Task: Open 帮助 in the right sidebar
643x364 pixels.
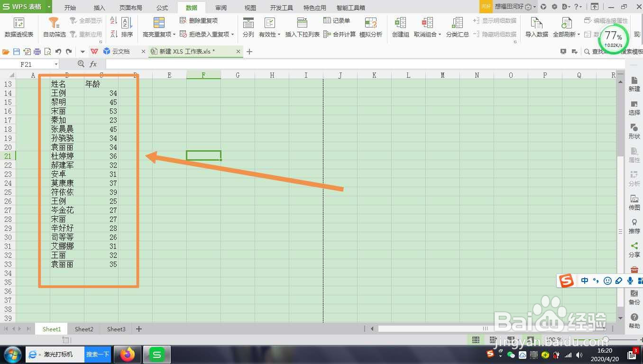Action: pyautogui.click(x=634, y=321)
